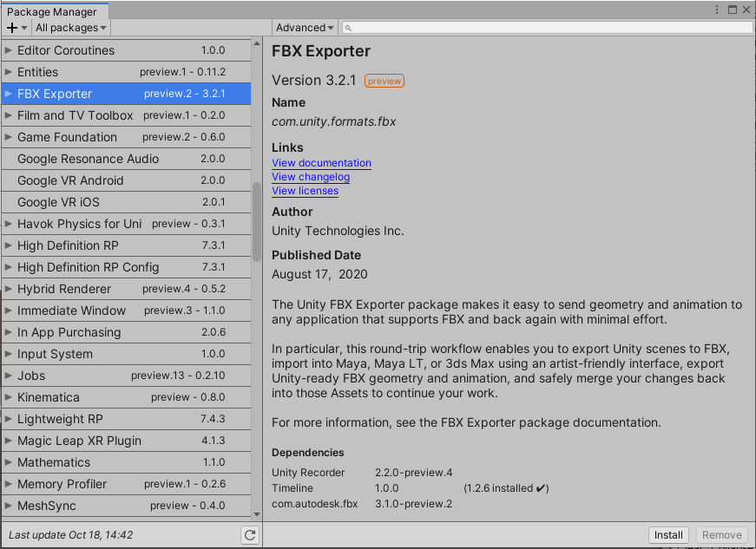Select High Definition RP package

pos(127,245)
